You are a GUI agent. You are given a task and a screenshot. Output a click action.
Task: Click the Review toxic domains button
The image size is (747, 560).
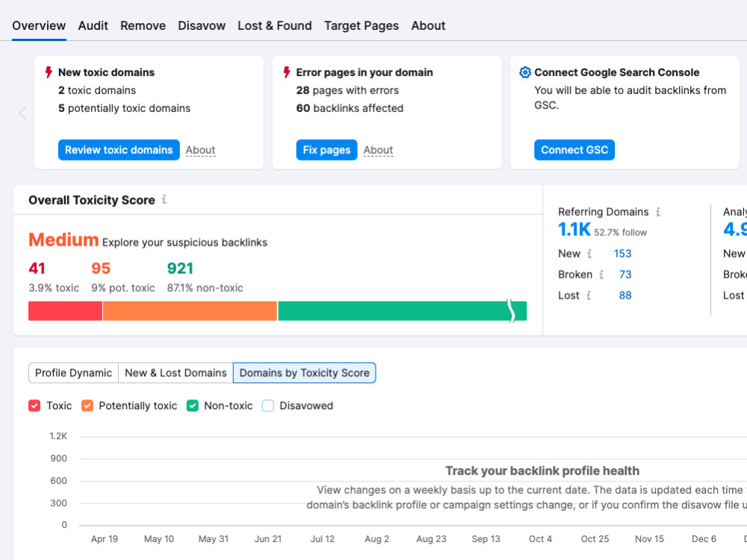119,150
